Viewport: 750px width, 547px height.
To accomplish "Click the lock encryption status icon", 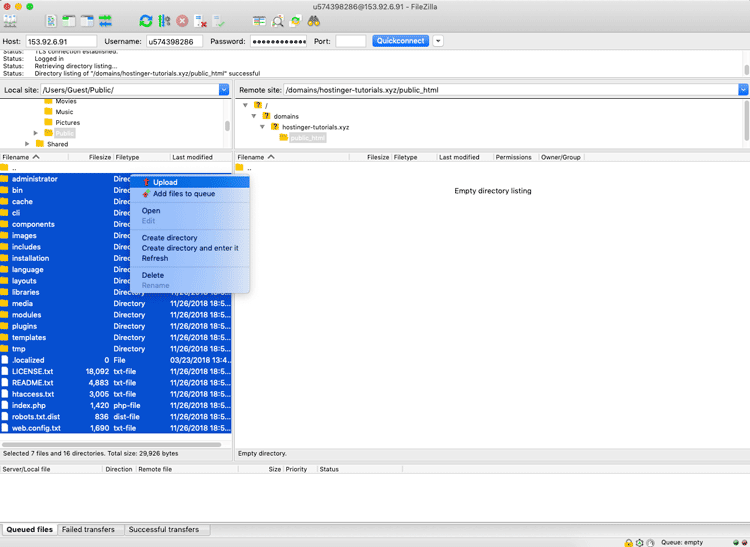I will tap(629, 542).
